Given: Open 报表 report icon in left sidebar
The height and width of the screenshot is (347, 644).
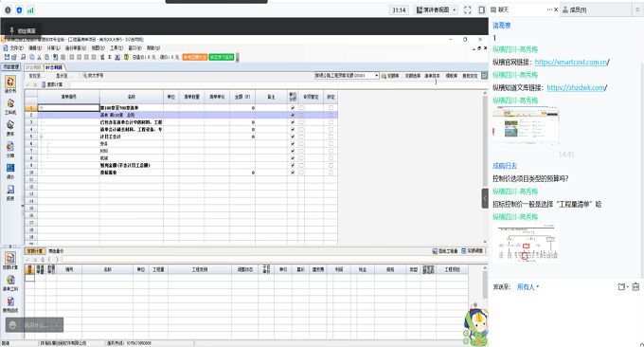Looking at the screenshot, I should coord(10,192).
